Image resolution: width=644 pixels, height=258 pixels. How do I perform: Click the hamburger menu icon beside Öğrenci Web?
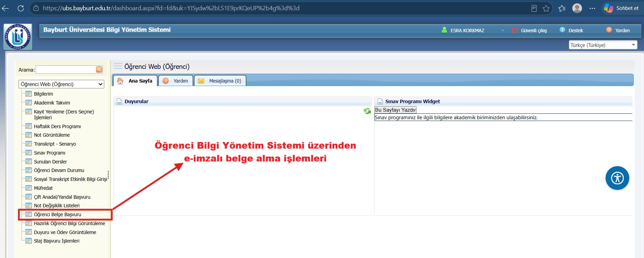click(x=118, y=66)
